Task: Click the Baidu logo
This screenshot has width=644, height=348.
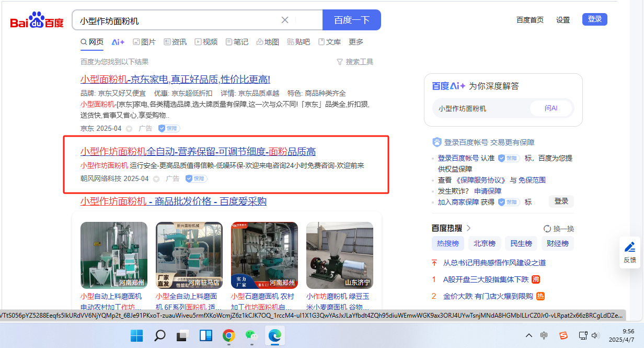Action: (x=37, y=21)
